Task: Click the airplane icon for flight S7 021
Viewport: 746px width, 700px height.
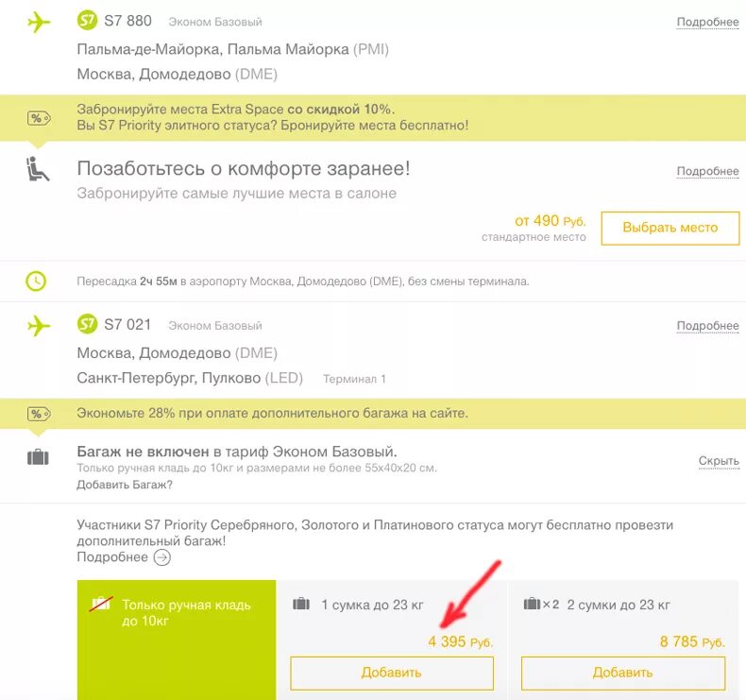Action: [x=39, y=326]
